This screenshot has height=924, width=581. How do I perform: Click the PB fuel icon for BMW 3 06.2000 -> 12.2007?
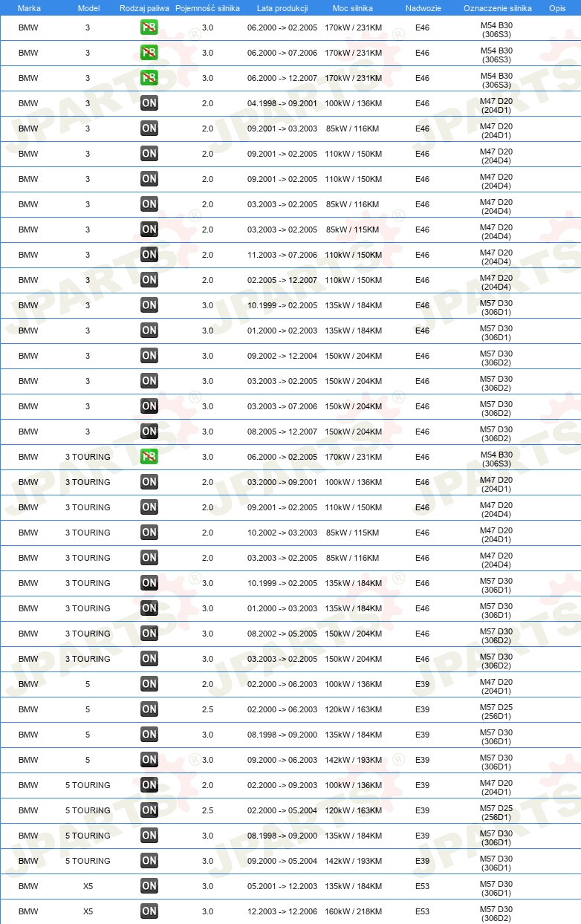pos(149,78)
